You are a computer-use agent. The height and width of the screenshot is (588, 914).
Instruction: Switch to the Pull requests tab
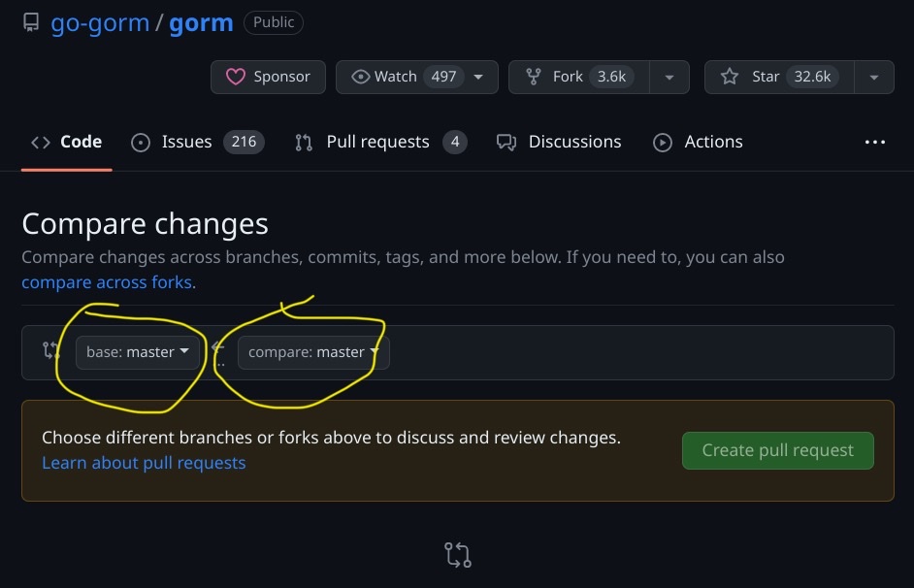point(376,142)
